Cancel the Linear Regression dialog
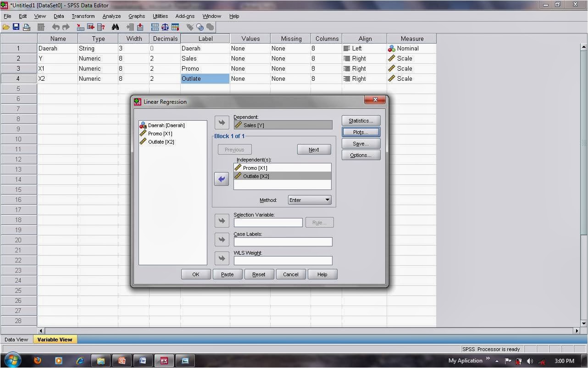The height and width of the screenshot is (368, 588). point(291,274)
